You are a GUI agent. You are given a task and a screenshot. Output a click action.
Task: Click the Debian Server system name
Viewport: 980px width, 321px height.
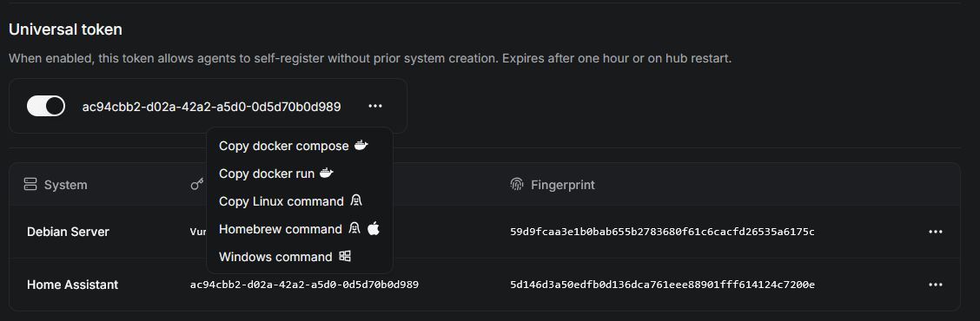click(68, 232)
